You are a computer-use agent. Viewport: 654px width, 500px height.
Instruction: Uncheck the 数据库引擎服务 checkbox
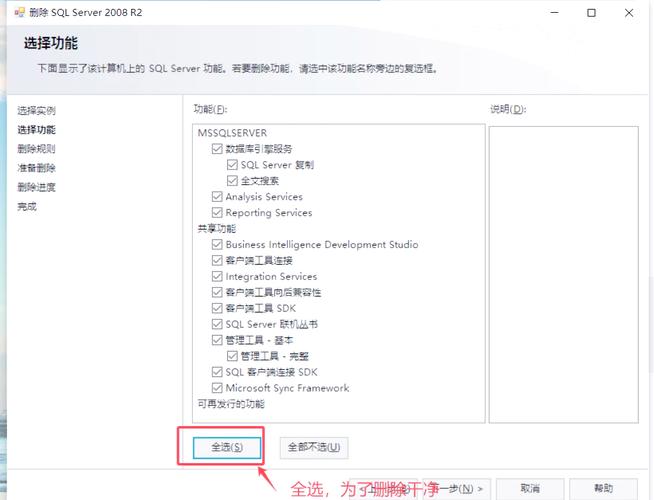click(217, 149)
